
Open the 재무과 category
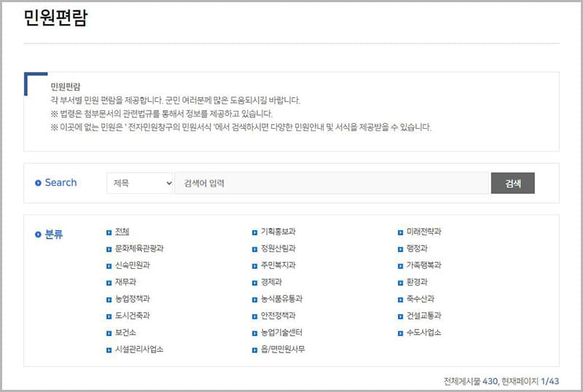coord(125,282)
